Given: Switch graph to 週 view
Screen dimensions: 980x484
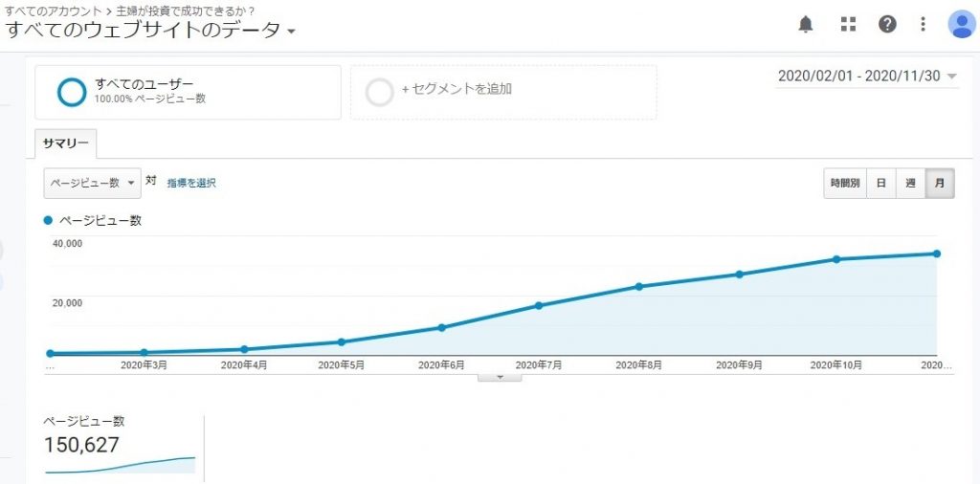Looking at the screenshot, I should point(911,184).
